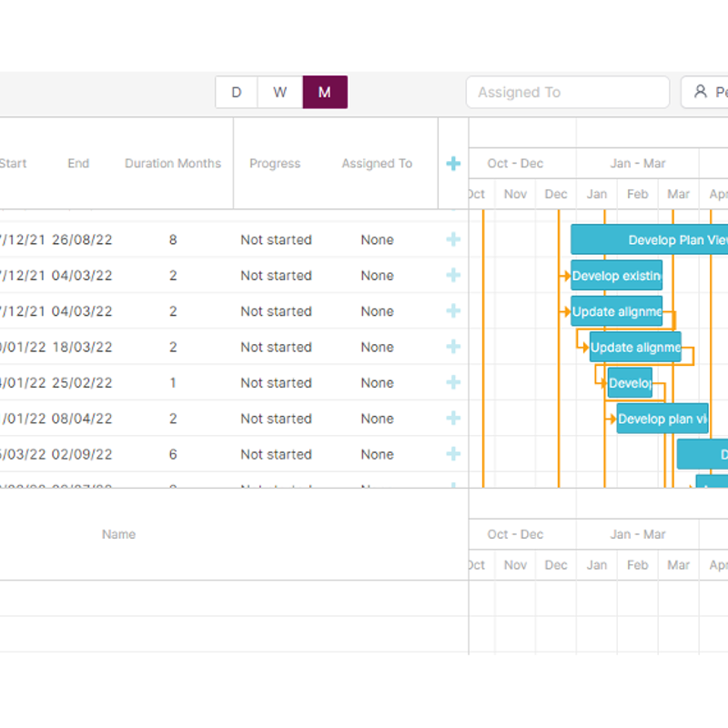This screenshot has width=728, height=728.
Task: Sort by the Duration Months column header
Action: pos(173,164)
